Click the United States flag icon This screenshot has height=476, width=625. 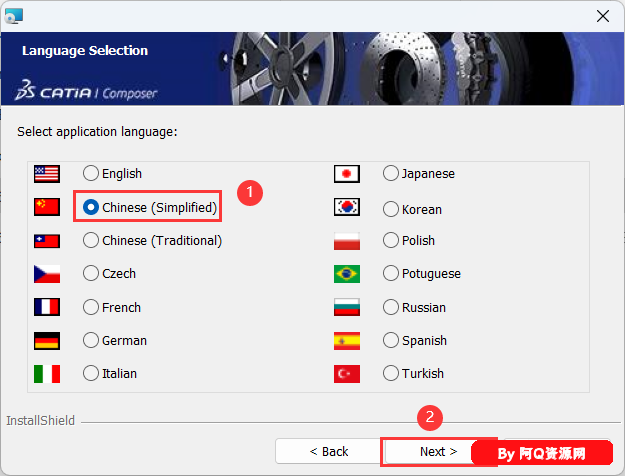(x=47, y=174)
